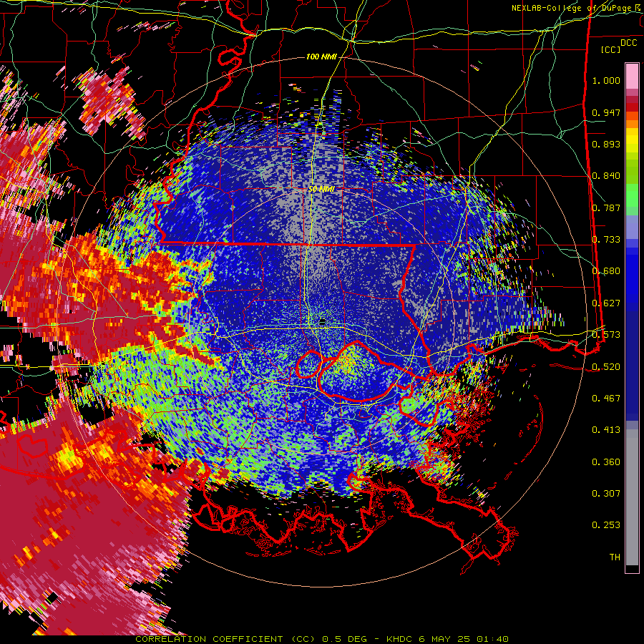Click the 0.787 scale value
This screenshot has width=644, height=644.
coord(606,208)
